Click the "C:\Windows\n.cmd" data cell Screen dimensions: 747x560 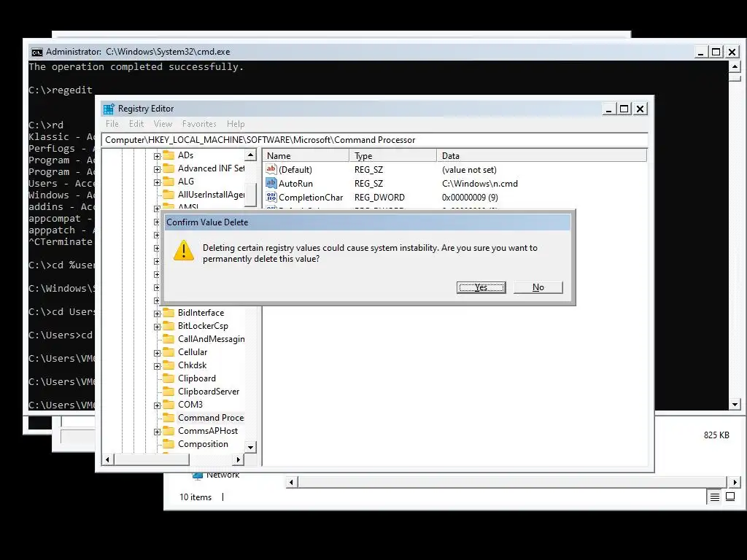point(480,183)
